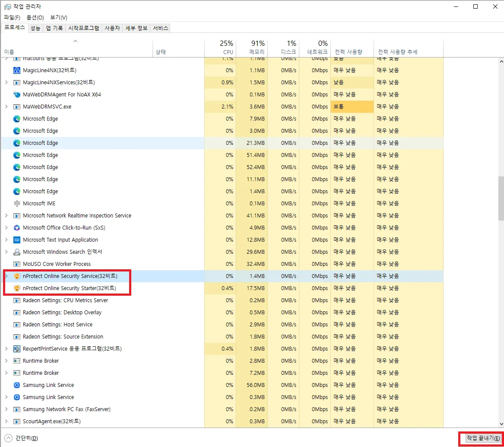Click the RexpertPrintService icon
This screenshot has width=504, height=447.
pos(17,349)
